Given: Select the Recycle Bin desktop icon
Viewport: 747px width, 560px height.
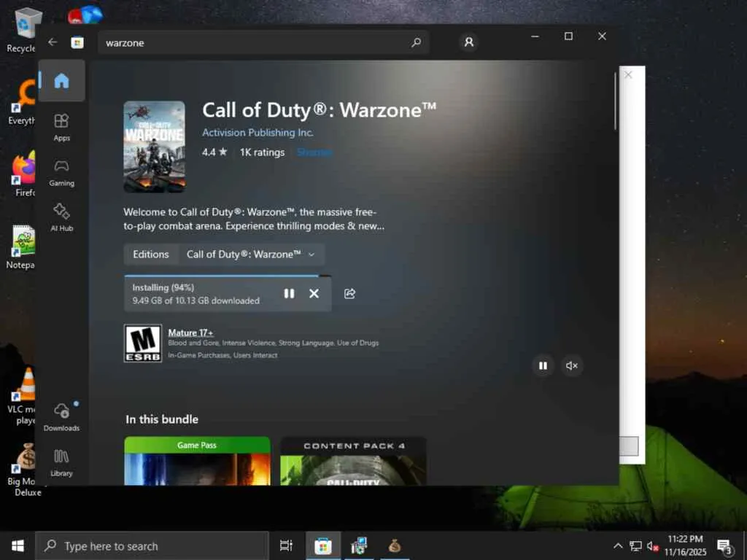Looking at the screenshot, I should [x=21, y=29].
